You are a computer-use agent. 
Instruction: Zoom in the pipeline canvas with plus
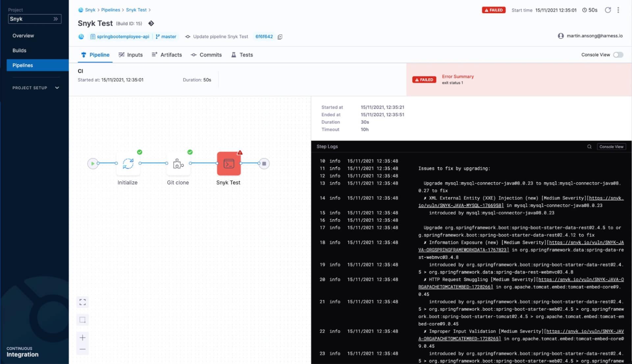click(x=83, y=337)
